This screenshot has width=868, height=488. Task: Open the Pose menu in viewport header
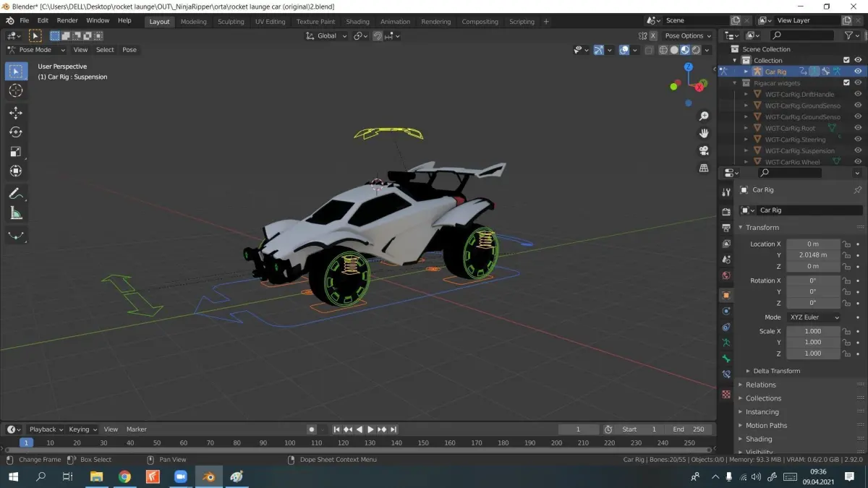pyautogui.click(x=129, y=50)
